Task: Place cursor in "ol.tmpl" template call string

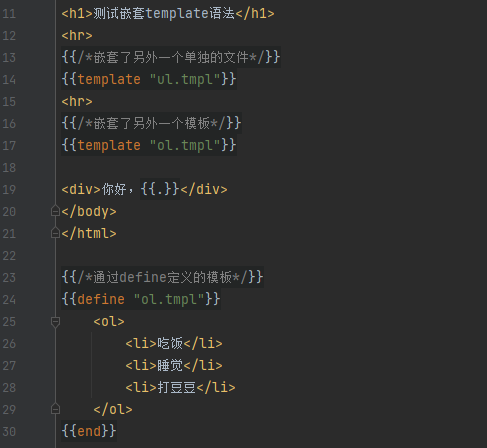Action: pos(185,146)
